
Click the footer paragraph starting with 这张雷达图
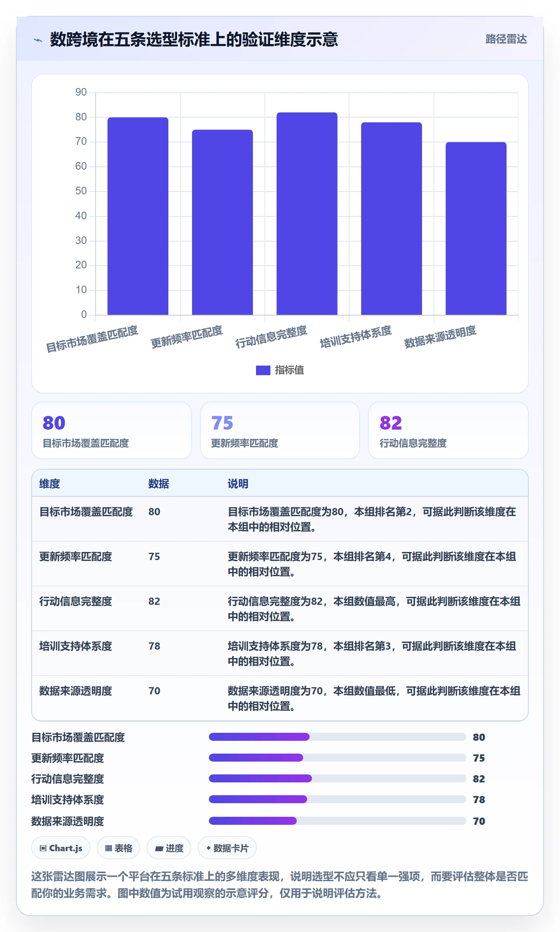point(280,885)
